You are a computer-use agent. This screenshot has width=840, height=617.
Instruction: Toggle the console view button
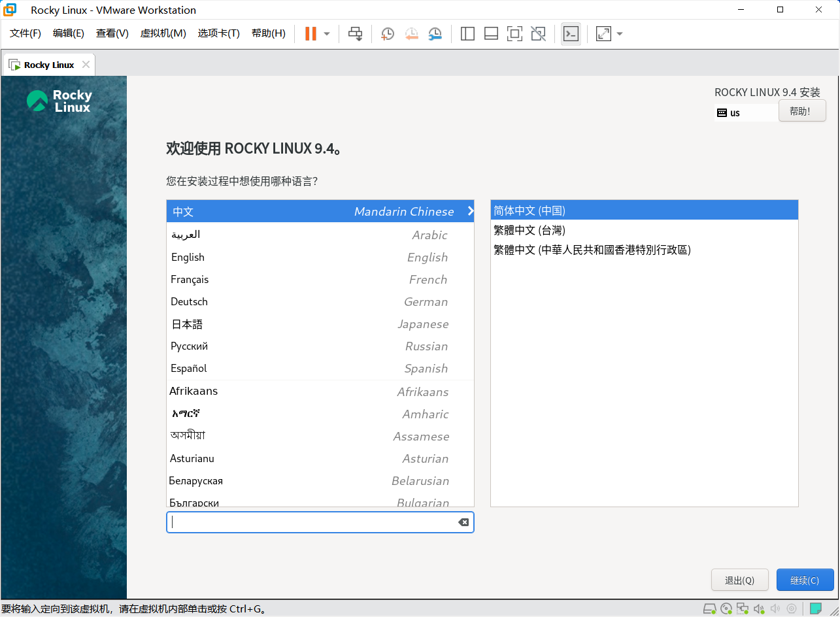pos(571,33)
